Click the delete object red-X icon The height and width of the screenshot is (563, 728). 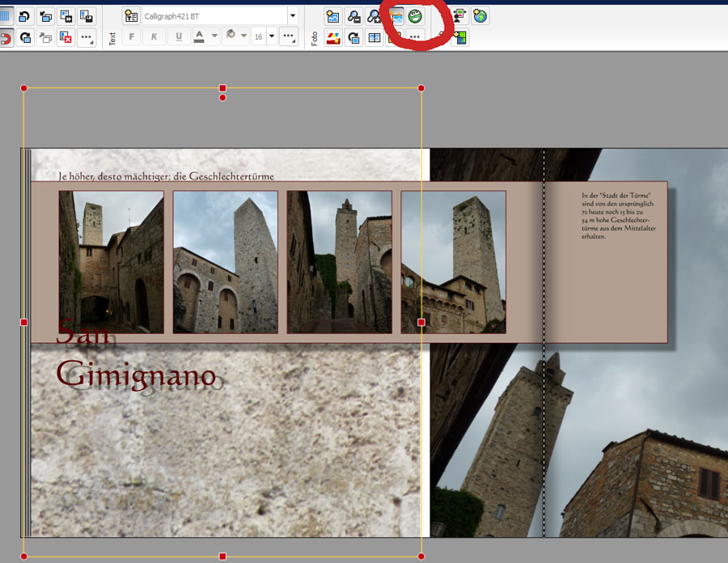point(66,37)
